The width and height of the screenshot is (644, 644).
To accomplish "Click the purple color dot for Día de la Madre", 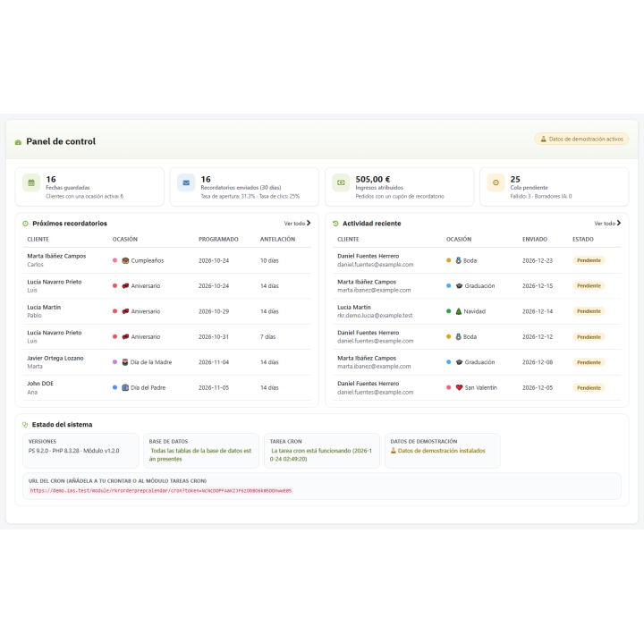I will click(x=115, y=362).
